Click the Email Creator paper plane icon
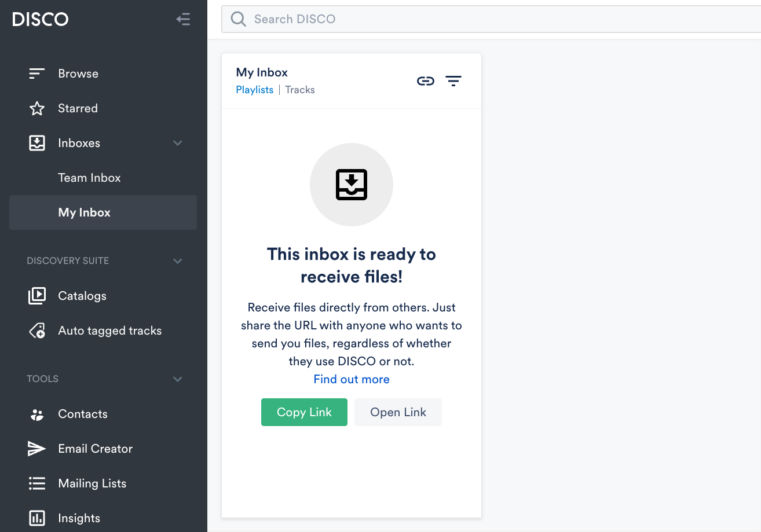 pyautogui.click(x=36, y=449)
